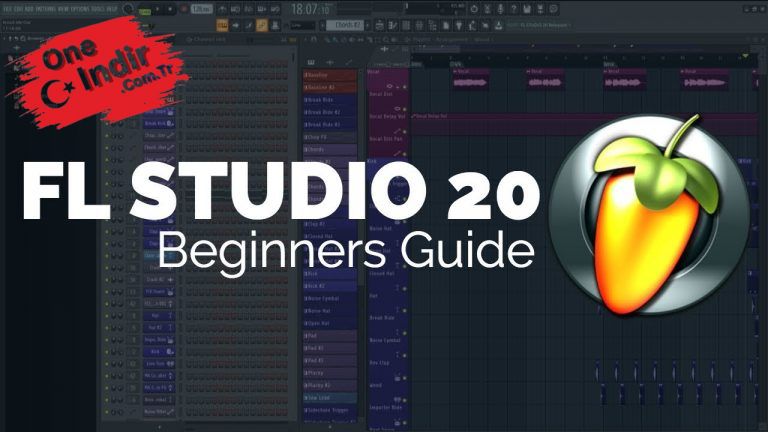
Task: Open the OPTIONS menu
Action: pyautogui.click(x=80, y=9)
